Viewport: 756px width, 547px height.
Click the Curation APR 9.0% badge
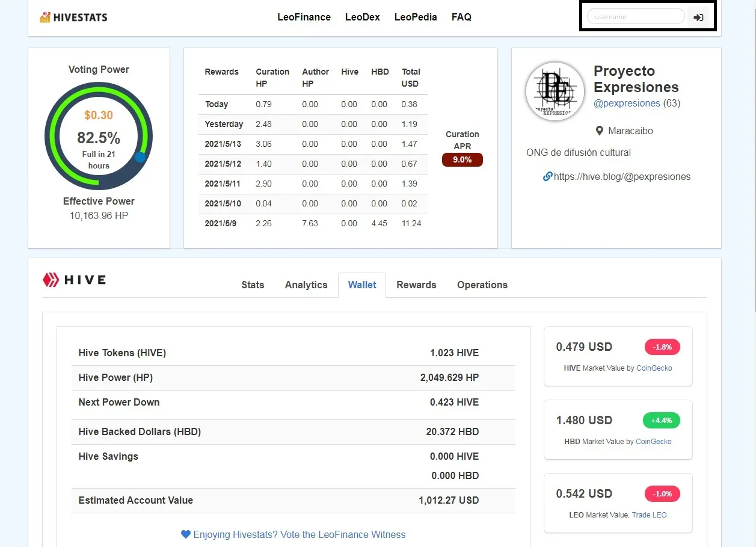point(463,160)
